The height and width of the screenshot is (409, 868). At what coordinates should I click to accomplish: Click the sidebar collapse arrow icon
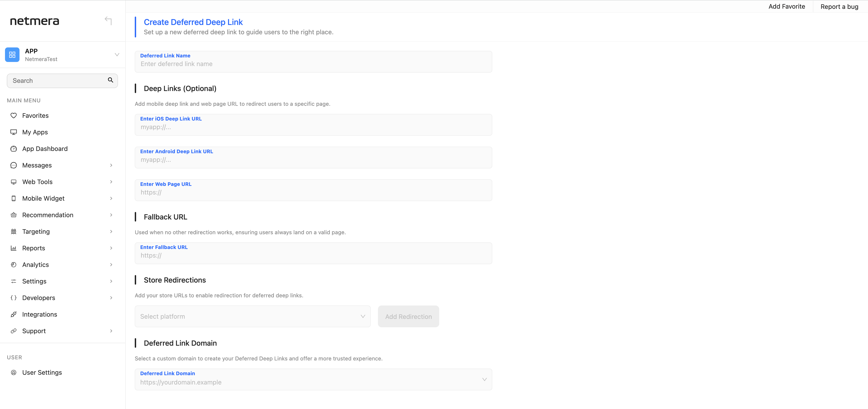tap(108, 21)
